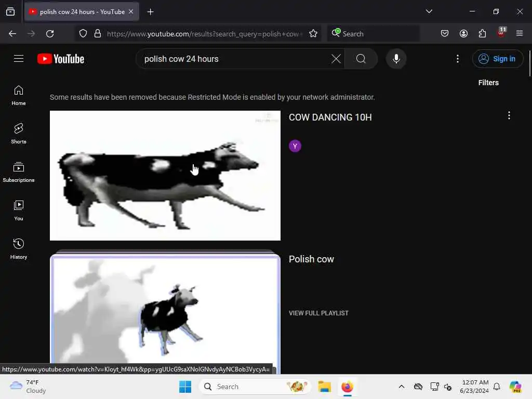Viewport: 532px width, 399px height.
Task: Open File Explorer from taskbar
Action: [x=324, y=387]
